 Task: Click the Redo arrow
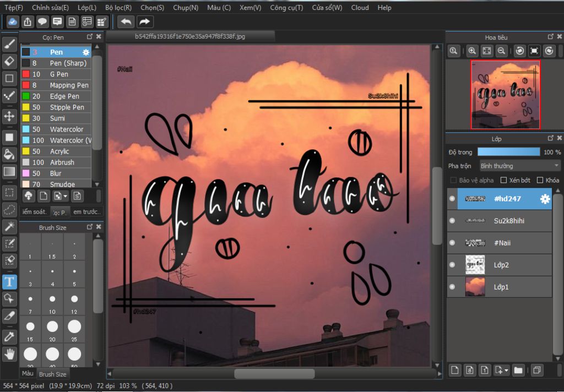[145, 22]
